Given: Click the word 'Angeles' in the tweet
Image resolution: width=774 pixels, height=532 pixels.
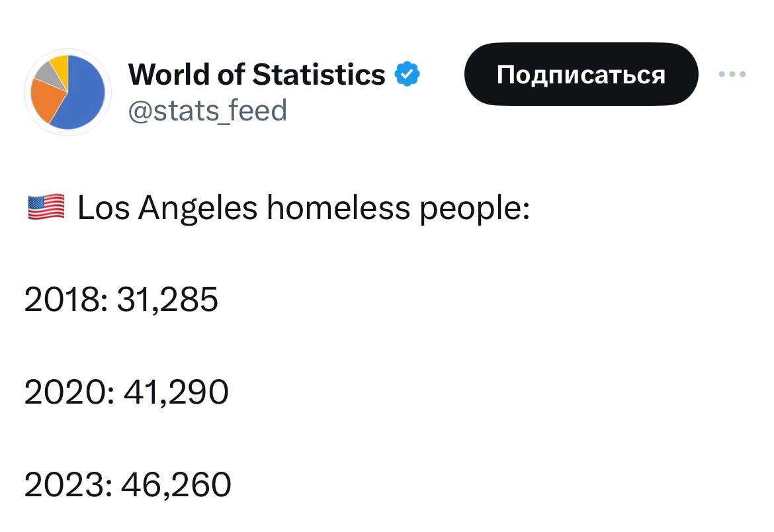Looking at the screenshot, I should tap(197, 208).
